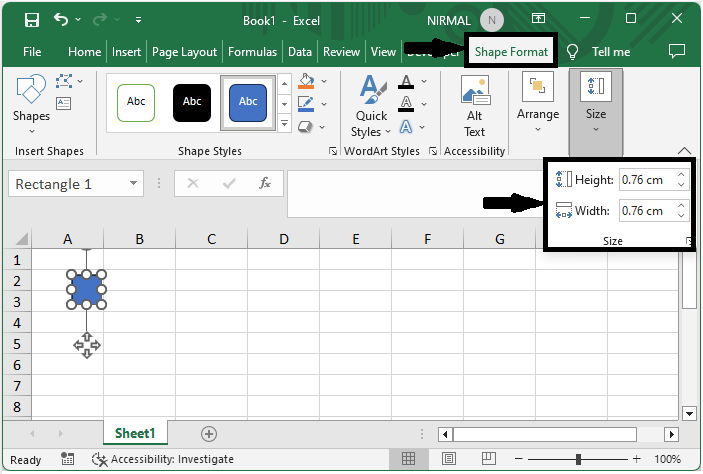Screen dimensions: 703x474
Task: Expand the Arrange dropdown
Action: pos(538,106)
